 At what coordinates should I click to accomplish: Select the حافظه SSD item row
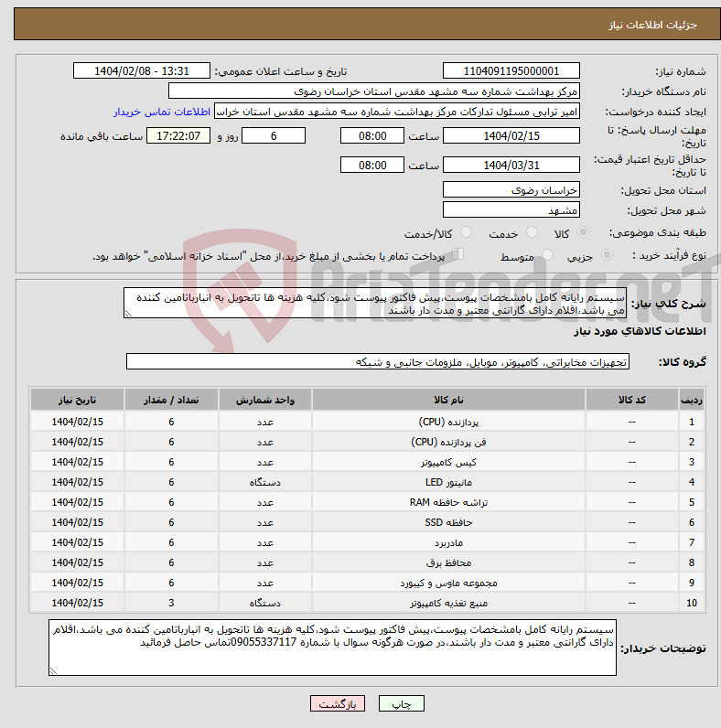[367, 522]
